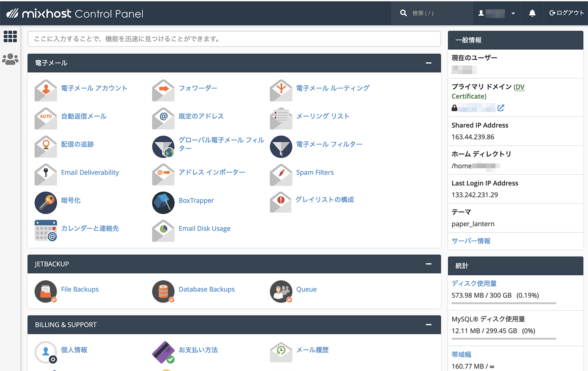This screenshot has width=588, height=371.
Task: Open the メーリング リスト icon
Action: (281, 118)
